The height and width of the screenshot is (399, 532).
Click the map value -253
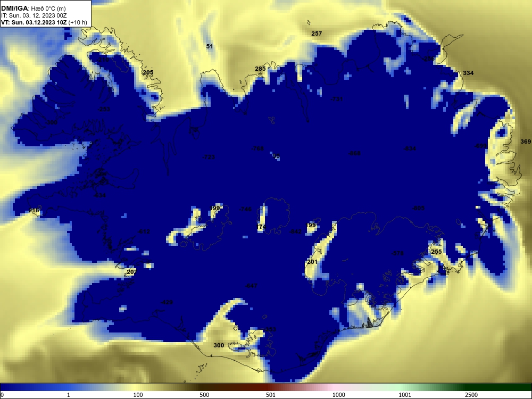[x=104, y=109]
